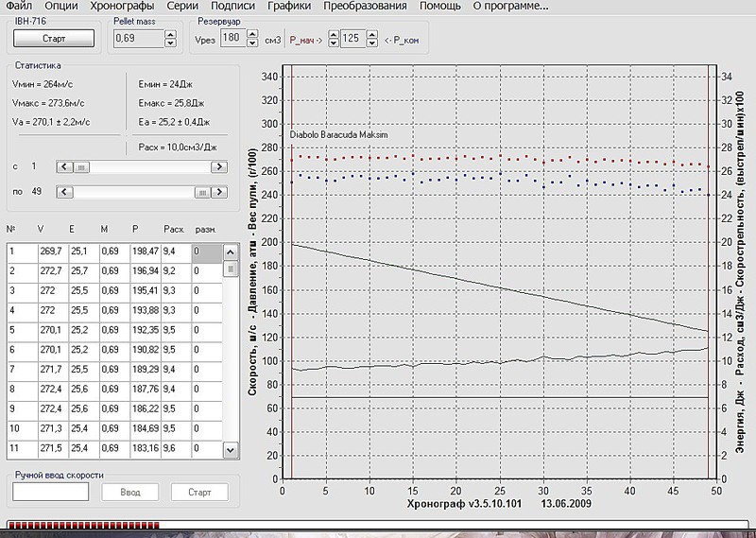Decrease the Vрез reservoir volume value

pyautogui.click(x=250, y=43)
